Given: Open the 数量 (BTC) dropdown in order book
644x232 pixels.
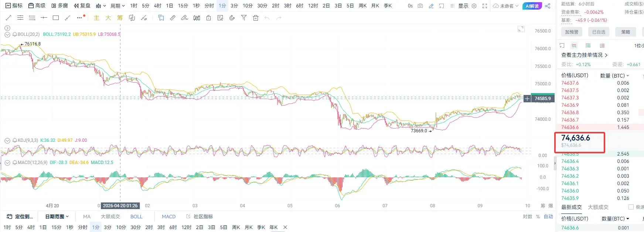Looking at the screenshot, I should click(x=614, y=75).
